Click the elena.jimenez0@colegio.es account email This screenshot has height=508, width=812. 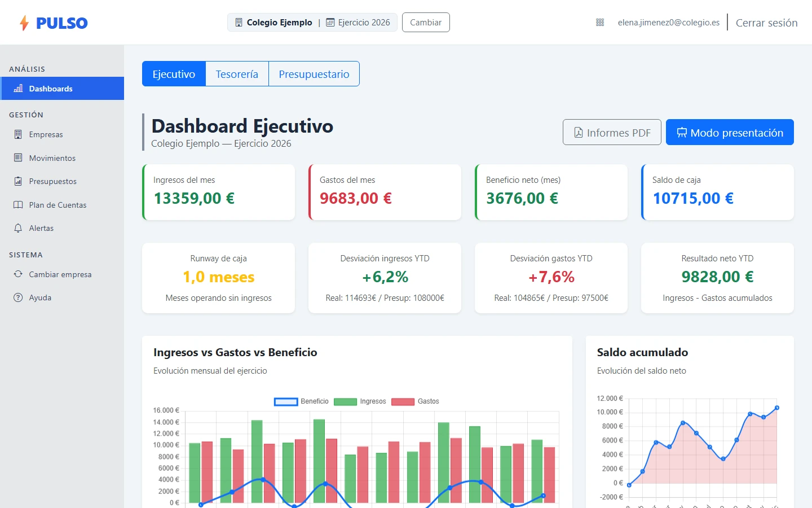coord(669,23)
